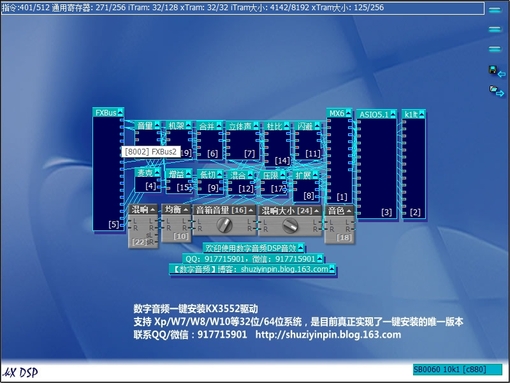510x383 pixels.
Task: Select the 混合 block title
Action: [x=238, y=175]
